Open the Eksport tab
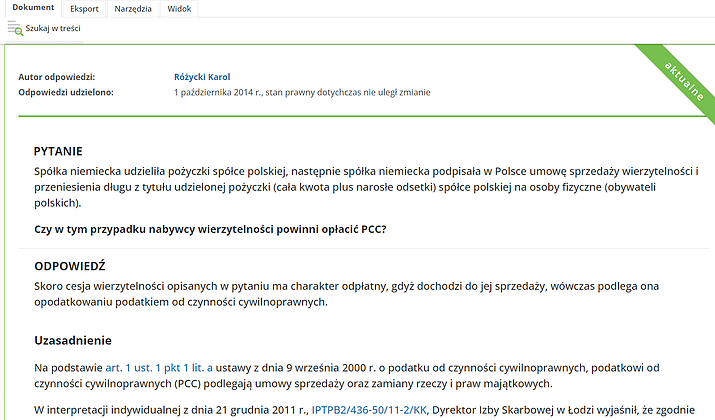Screen dimensions: 715x420 (x=84, y=8)
